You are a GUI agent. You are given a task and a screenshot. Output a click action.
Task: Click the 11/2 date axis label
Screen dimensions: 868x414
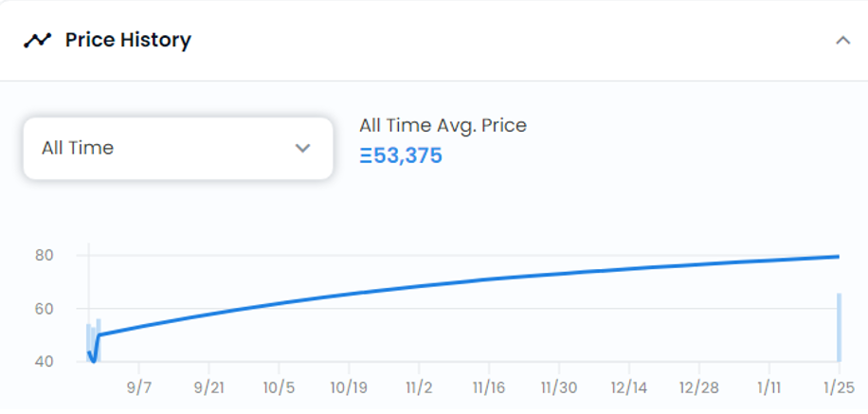click(419, 387)
